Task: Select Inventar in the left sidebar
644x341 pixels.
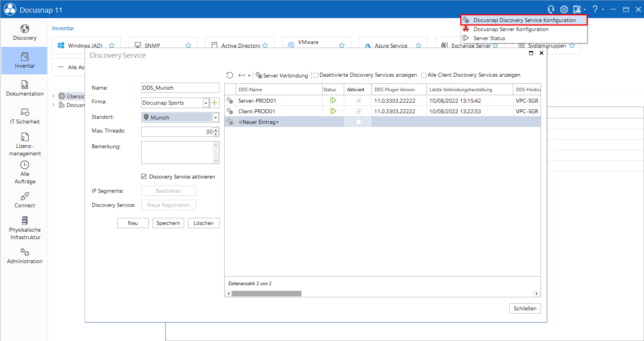Action: pyautogui.click(x=24, y=61)
